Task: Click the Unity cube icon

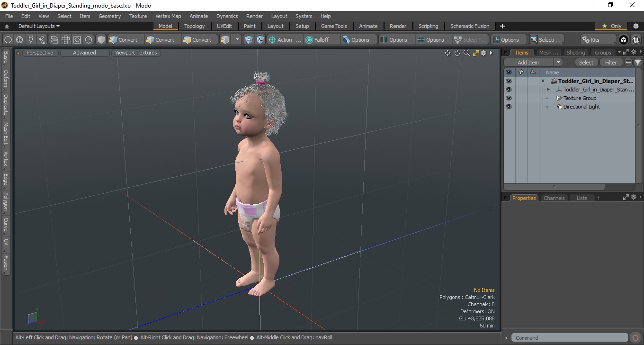Action: [624, 40]
